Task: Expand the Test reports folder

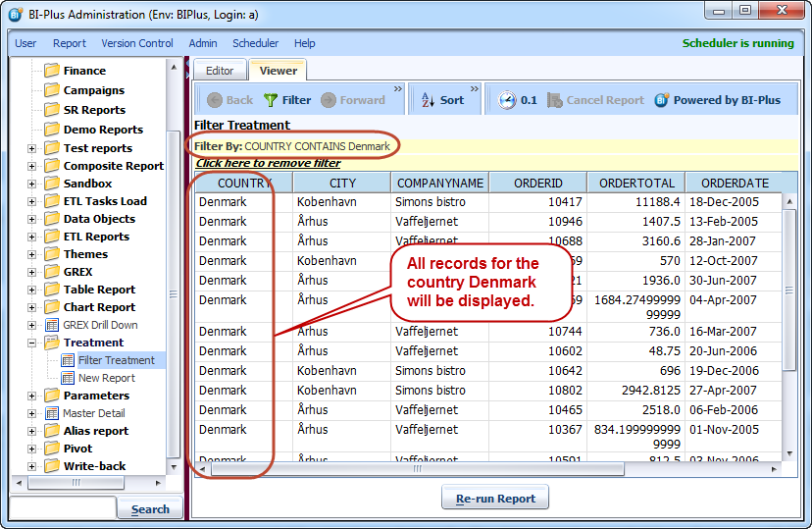Action: click(x=31, y=148)
